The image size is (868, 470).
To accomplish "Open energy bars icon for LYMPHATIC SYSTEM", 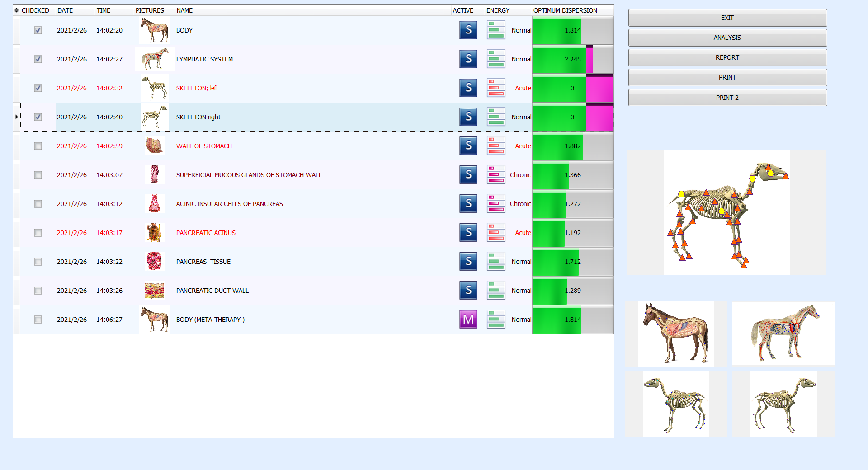I will coord(496,59).
